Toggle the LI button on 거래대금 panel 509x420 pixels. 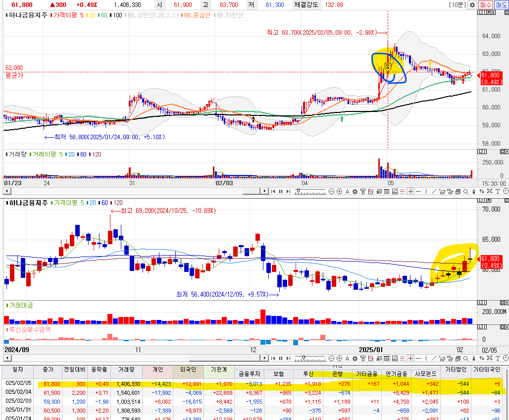(x=482, y=303)
